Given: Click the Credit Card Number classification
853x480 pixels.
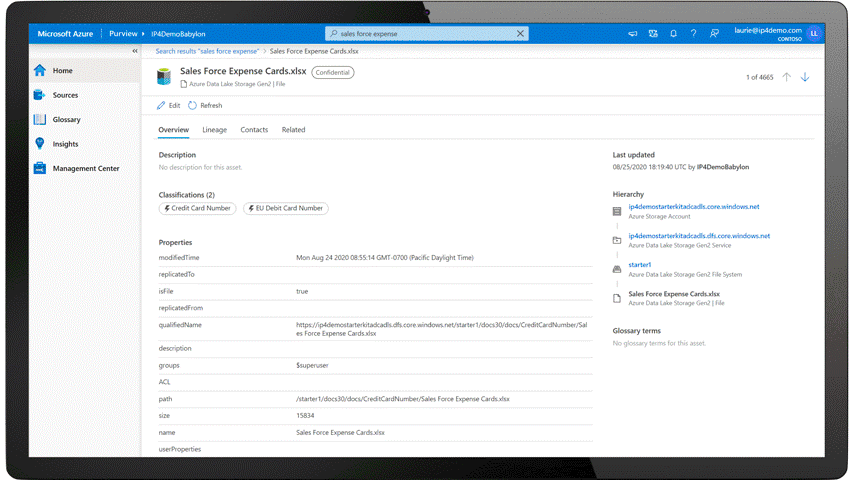Looking at the screenshot, I should click(x=197, y=208).
